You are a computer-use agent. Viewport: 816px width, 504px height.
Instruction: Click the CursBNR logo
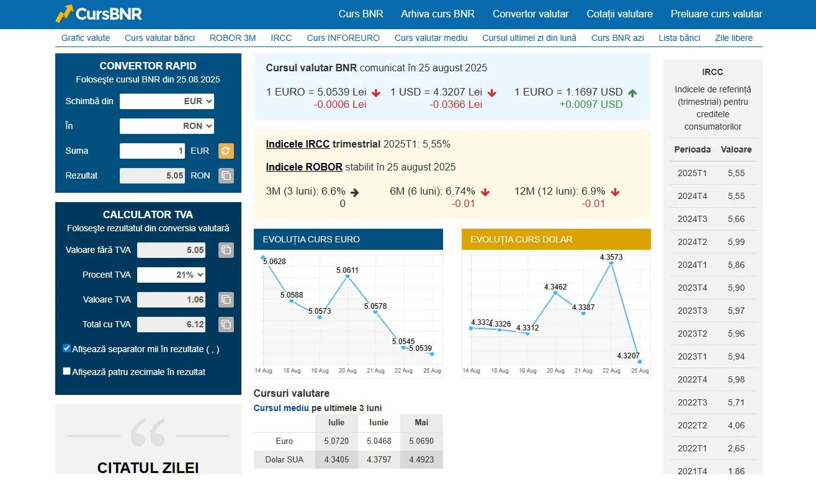(x=99, y=14)
